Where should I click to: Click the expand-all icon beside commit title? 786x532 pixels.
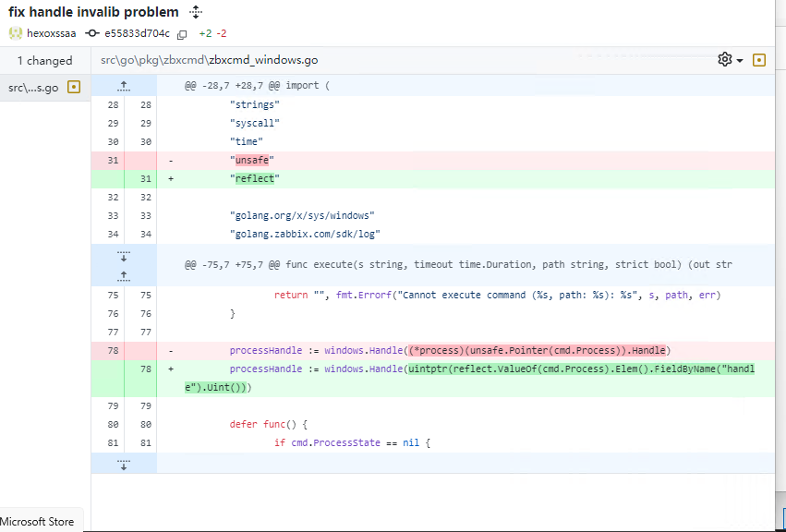pyautogui.click(x=195, y=12)
